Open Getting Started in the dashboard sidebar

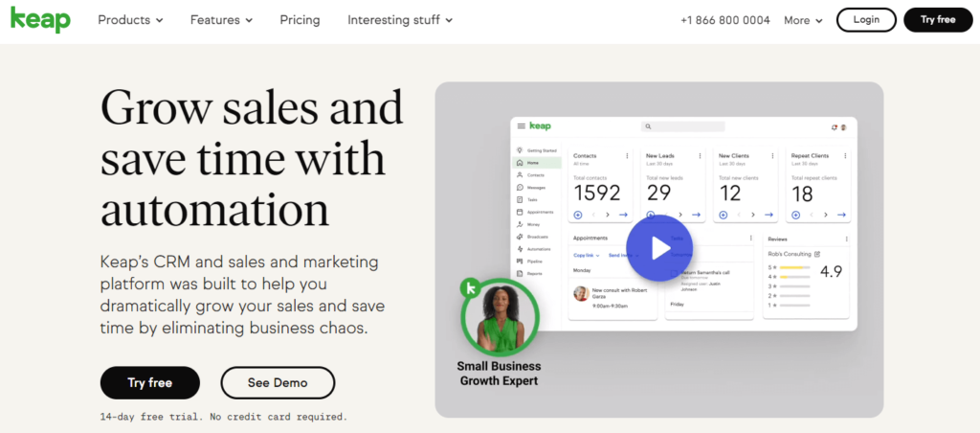[x=537, y=150]
